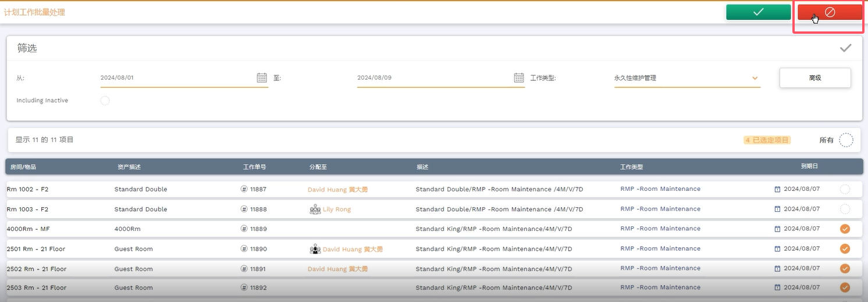The height and width of the screenshot is (302, 868).
Task: Open assignee David Huang in row 11887
Action: click(x=337, y=189)
